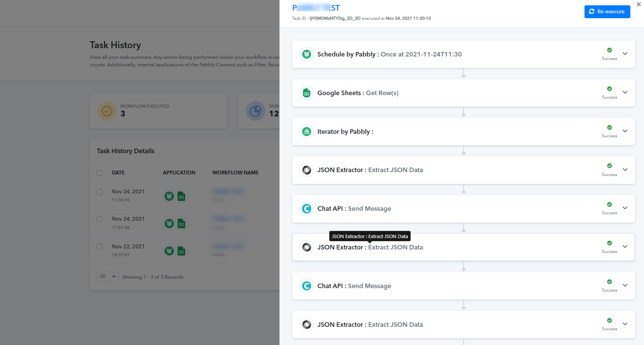Click the 'Task History' page heading
644x345 pixels.
(x=115, y=45)
